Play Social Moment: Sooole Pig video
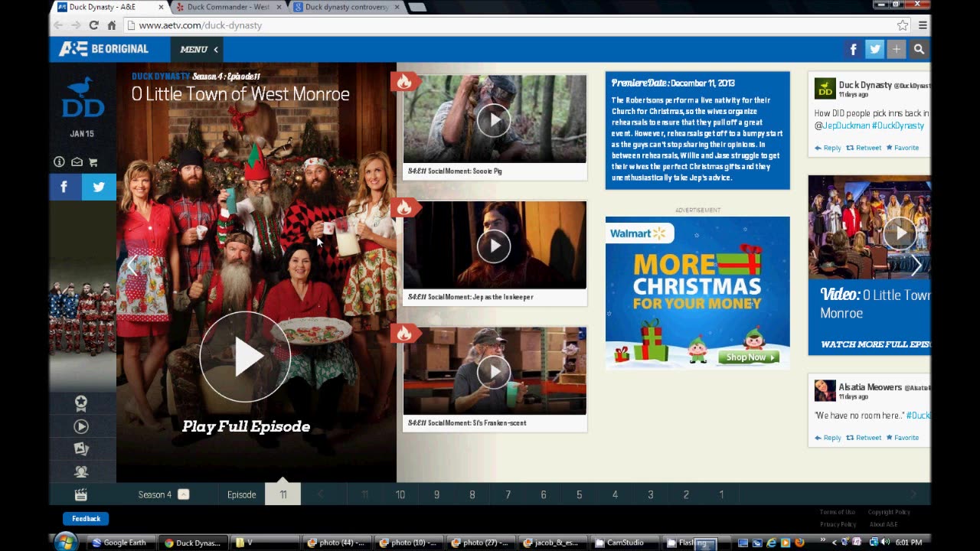 click(x=494, y=120)
